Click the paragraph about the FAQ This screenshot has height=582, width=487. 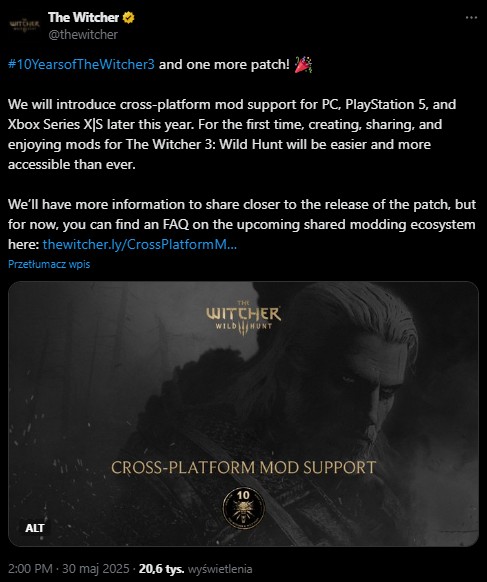pyautogui.click(x=242, y=224)
